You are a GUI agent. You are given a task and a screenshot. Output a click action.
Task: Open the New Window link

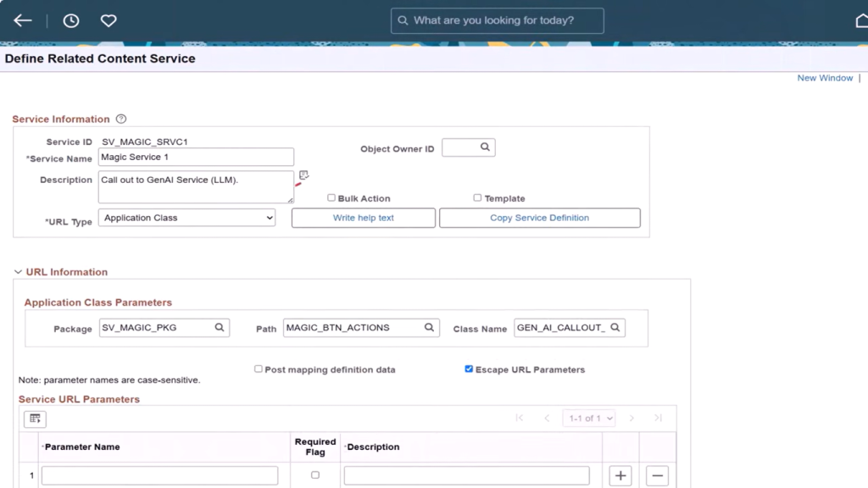click(825, 78)
